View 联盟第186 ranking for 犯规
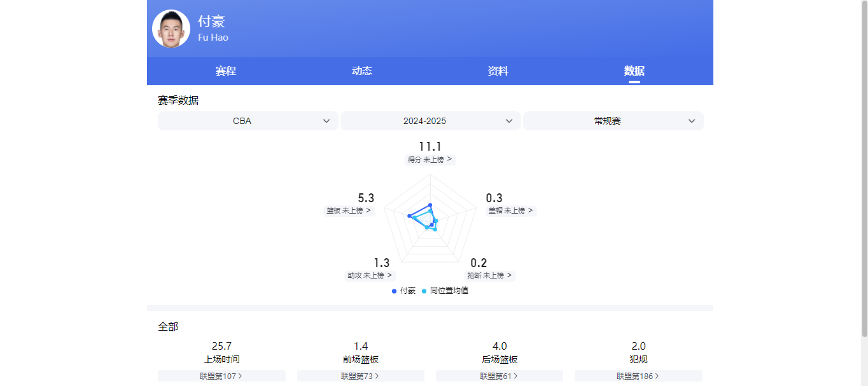 pyautogui.click(x=638, y=376)
